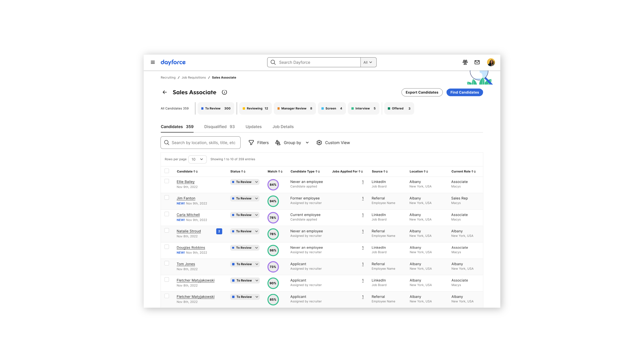Click the user profile avatar
Image resolution: width=644 pixels, height=362 pixels.
tap(491, 62)
